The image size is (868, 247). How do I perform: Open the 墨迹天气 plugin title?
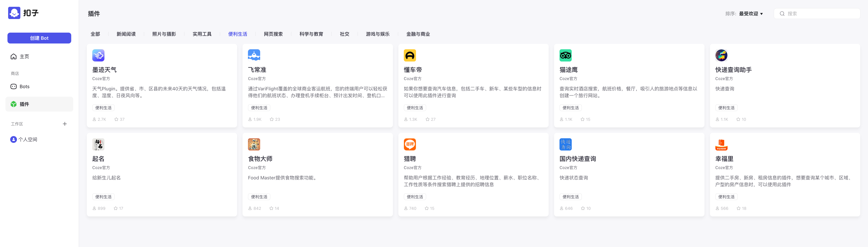pyautogui.click(x=104, y=70)
